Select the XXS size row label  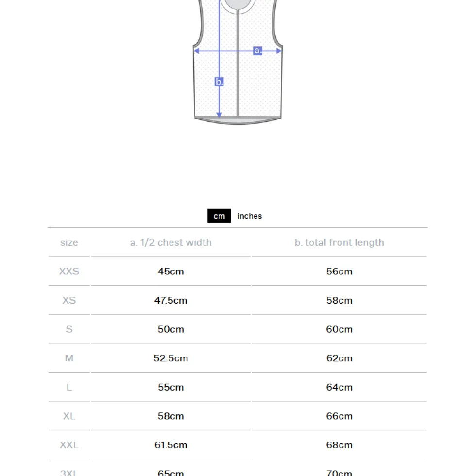click(69, 271)
